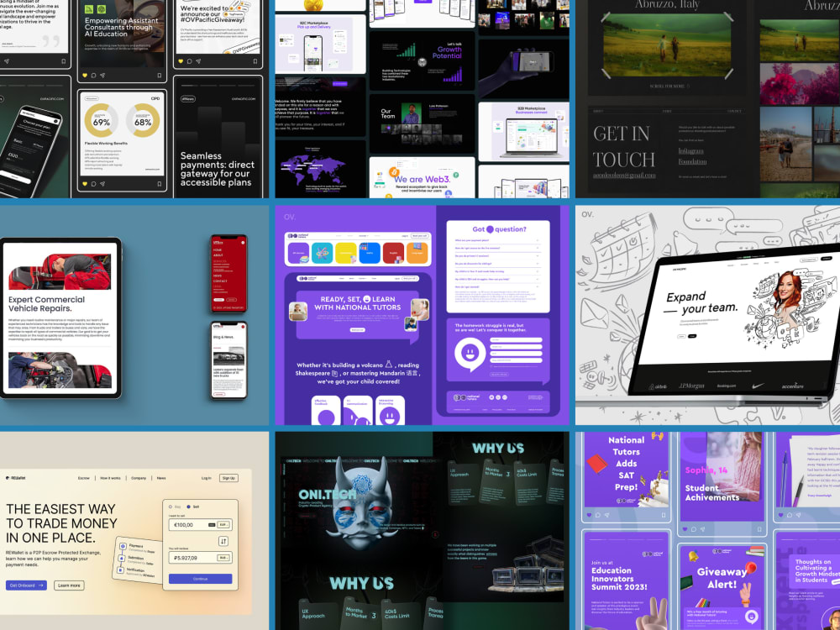Open the purple world map slide
Viewport: 840px width, 630px height.
pos(320,168)
